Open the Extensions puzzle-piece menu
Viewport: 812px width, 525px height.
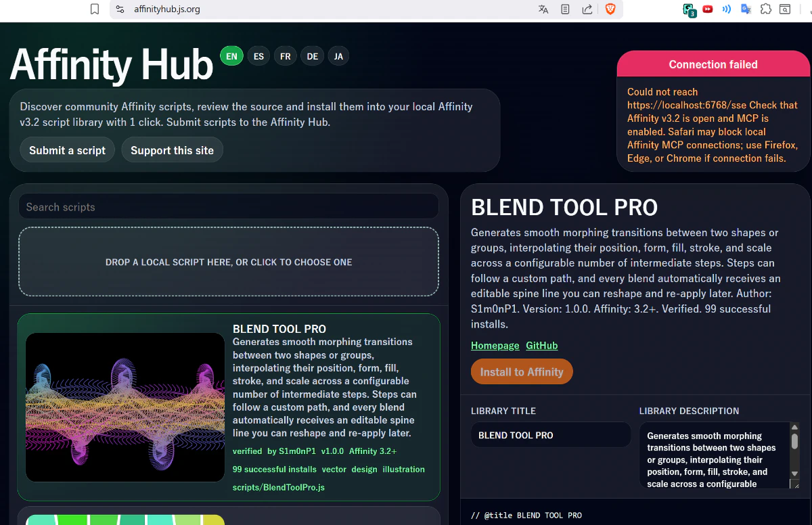[x=766, y=9]
